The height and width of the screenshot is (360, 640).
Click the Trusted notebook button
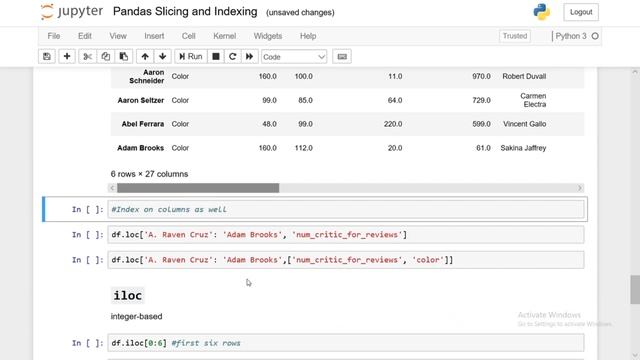515,36
